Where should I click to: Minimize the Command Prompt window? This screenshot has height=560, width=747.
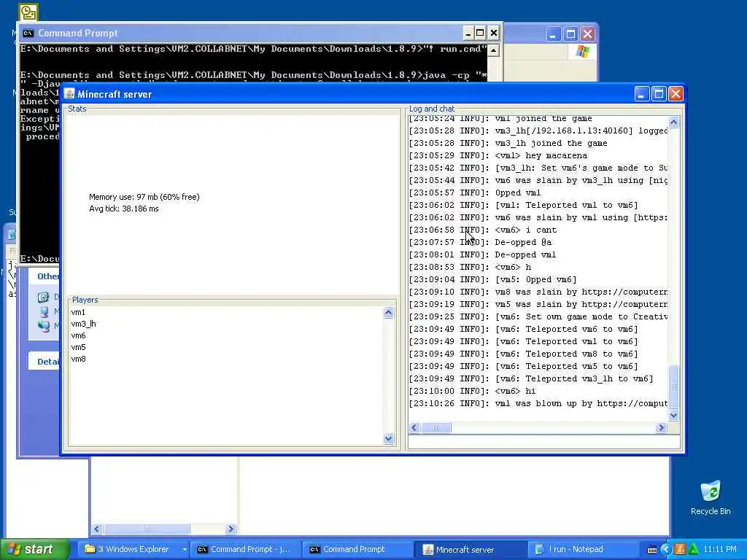pyautogui.click(x=468, y=33)
